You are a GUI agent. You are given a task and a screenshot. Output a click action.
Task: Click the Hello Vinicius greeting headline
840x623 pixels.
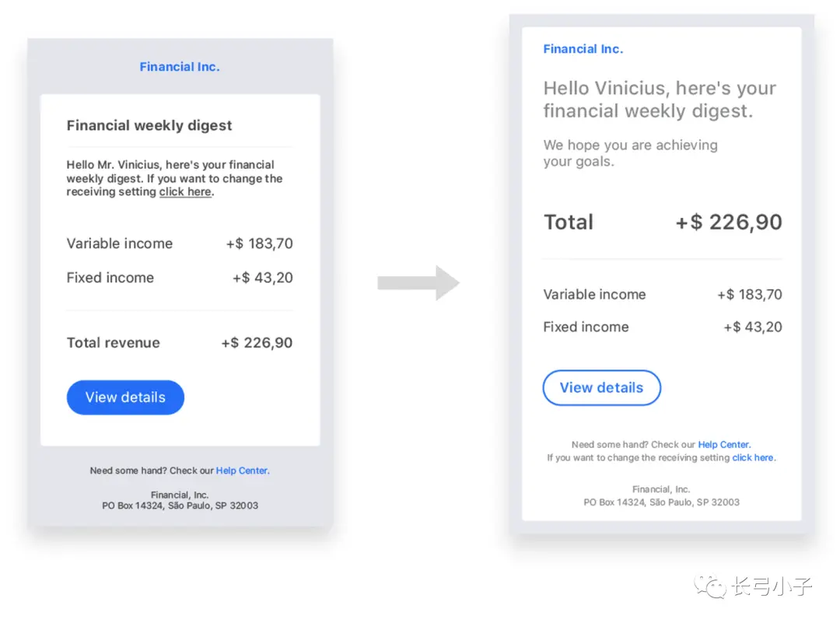pos(660,100)
